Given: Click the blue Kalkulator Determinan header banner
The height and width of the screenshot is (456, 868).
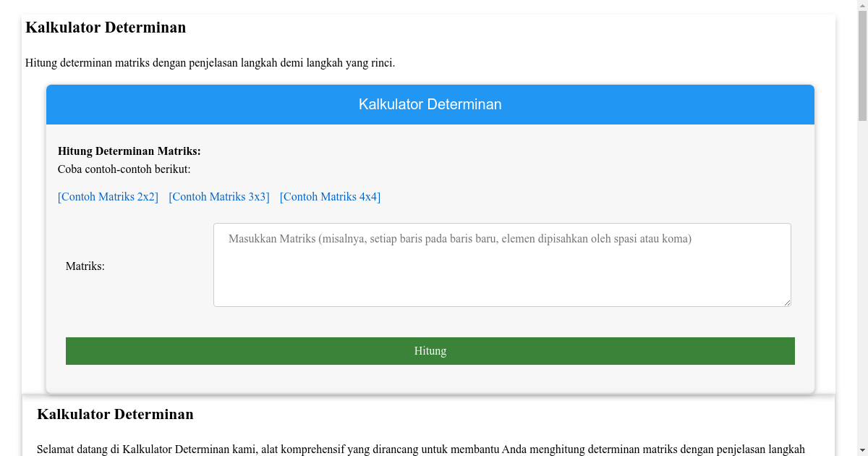Looking at the screenshot, I should 430,104.
